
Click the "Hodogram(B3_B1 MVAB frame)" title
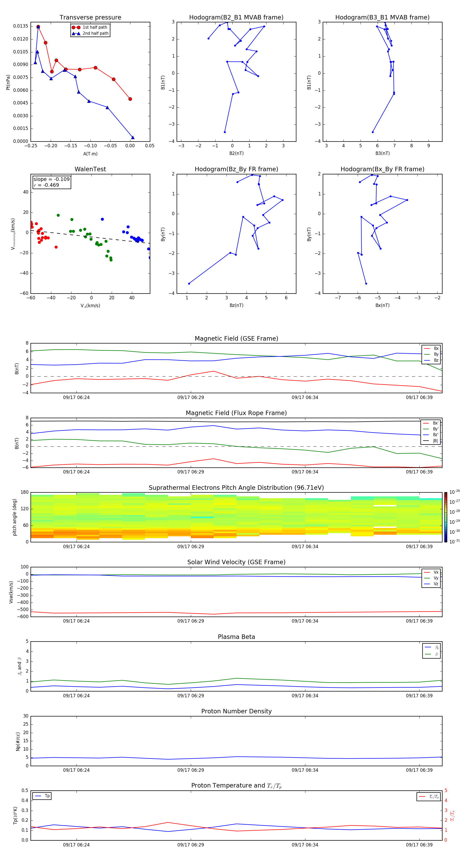pyautogui.click(x=382, y=17)
